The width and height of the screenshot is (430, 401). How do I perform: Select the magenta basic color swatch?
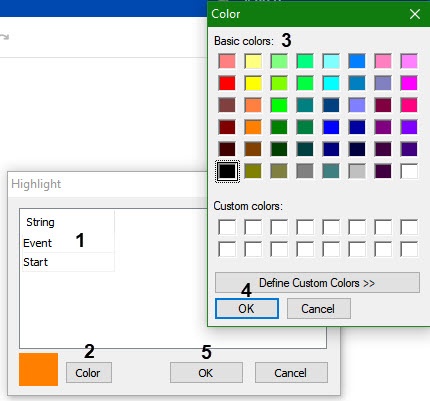409,83
